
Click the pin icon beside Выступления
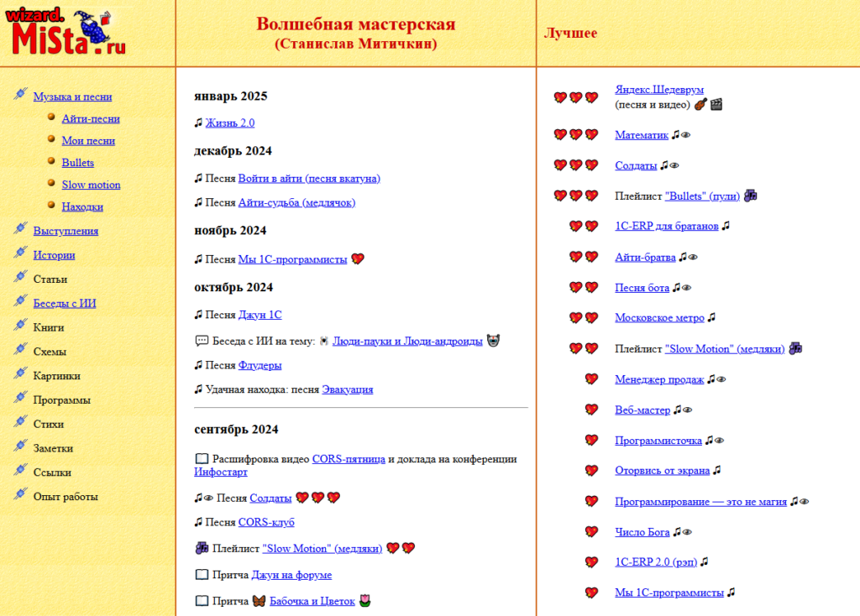coord(20,228)
